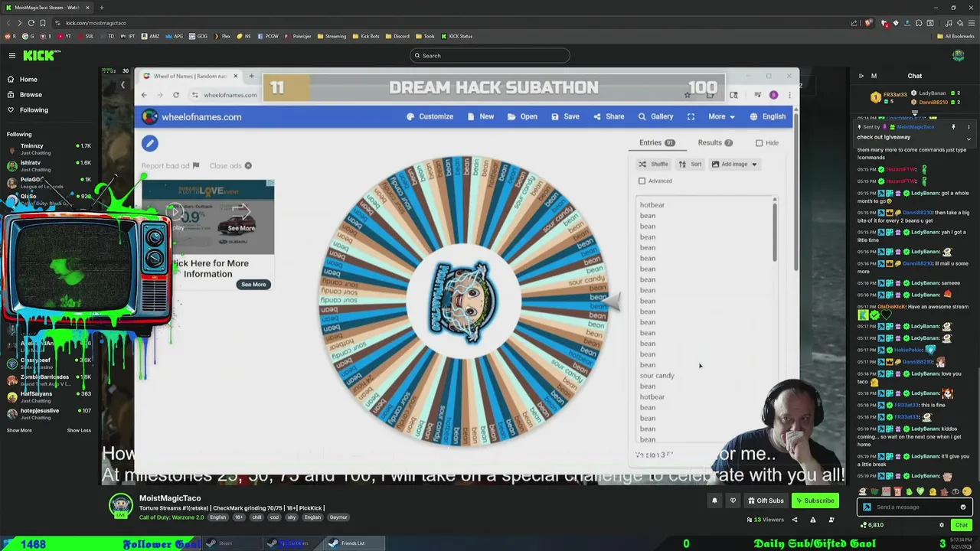Click the Gift Subs button
The image size is (980, 551).
(765, 500)
